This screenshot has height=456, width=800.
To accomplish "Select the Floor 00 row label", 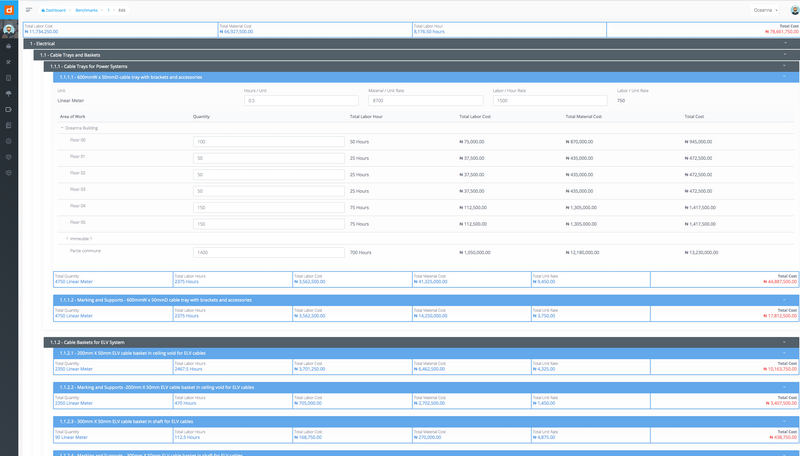I will [78, 140].
